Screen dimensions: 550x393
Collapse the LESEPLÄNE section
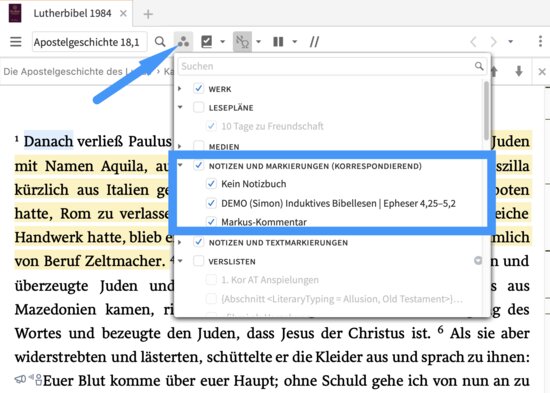pyautogui.click(x=180, y=107)
